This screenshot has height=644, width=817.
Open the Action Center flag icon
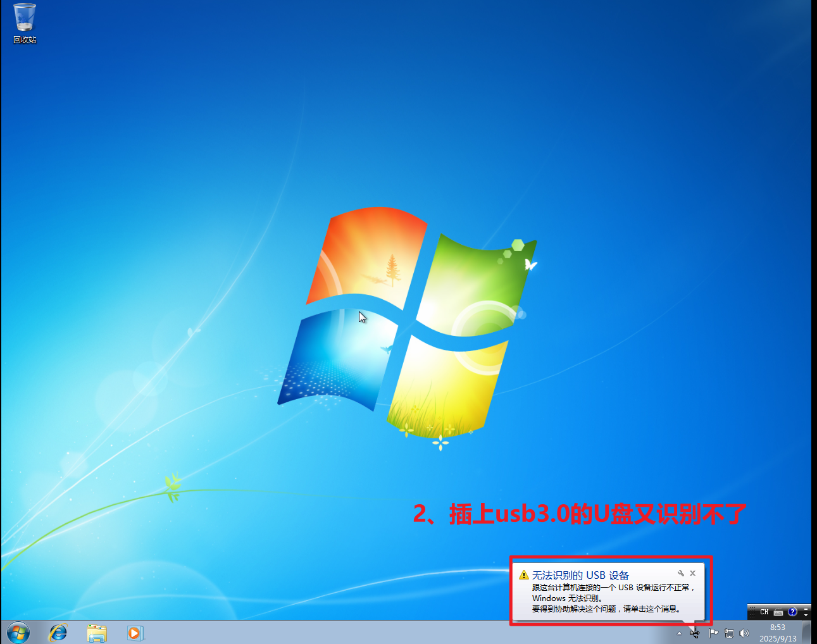pyautogui.click(x=713, y=633)
